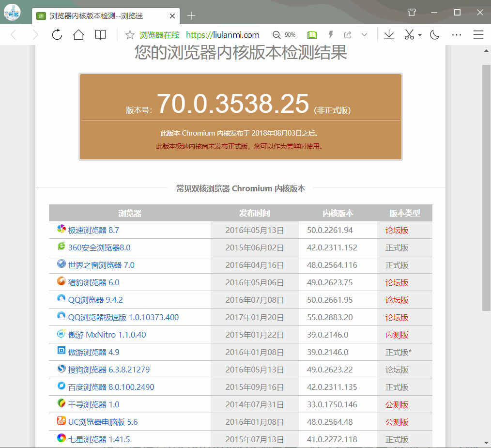Screen dimensions: 491x448
Task: Click the lightning speed mode icon
Action: click(331, 34)
